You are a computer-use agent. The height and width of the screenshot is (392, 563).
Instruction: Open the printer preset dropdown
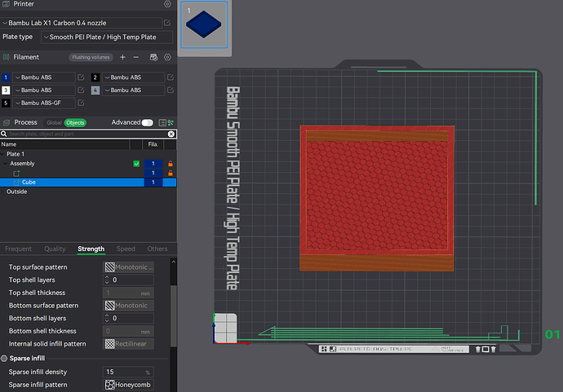pos(82,23)
